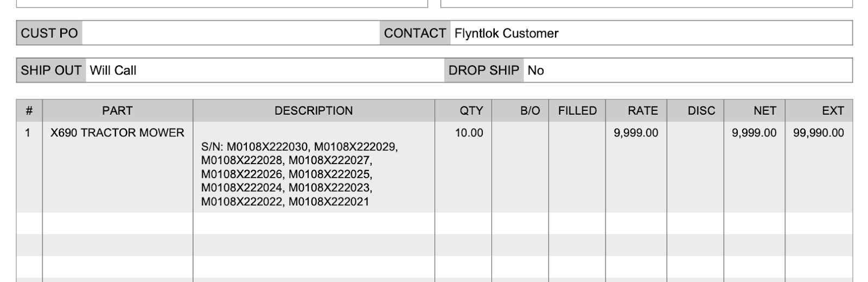Click the DISC column header
The width and height of the screenshot is (868, 282).
695,111
